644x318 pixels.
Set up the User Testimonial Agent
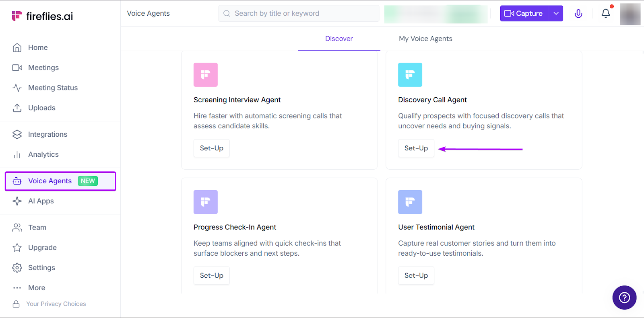point(416,275)
